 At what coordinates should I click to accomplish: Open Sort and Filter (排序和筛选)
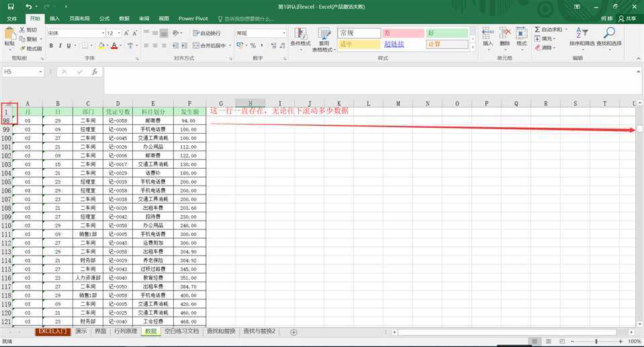[x=582, y=38]
